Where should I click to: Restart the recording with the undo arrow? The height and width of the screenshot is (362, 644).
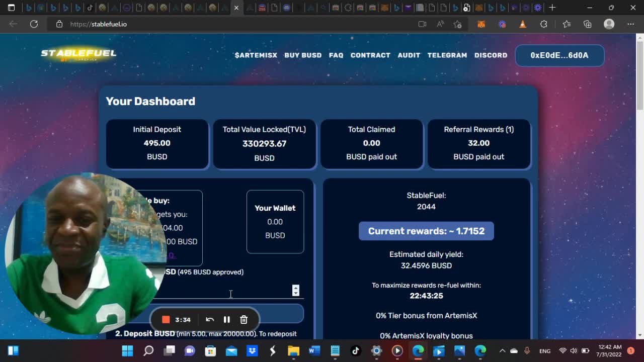point(210,320)
